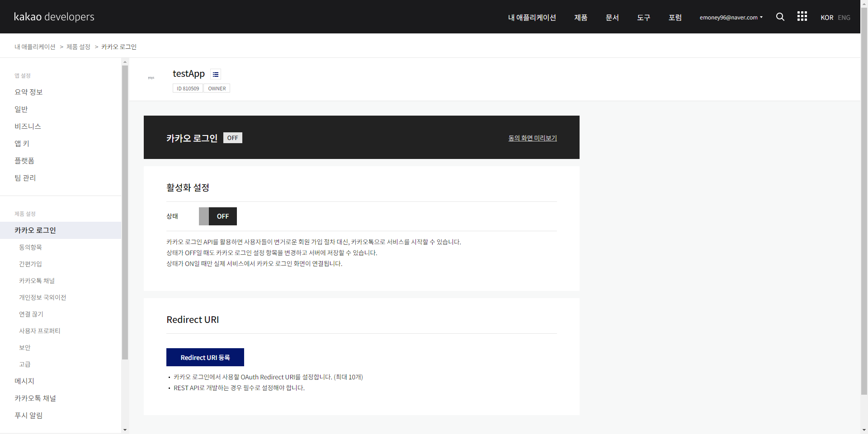Click 제품 설정 breadcrumb link
The height and width of the screenshot is (434, 868).
(79, 47)
